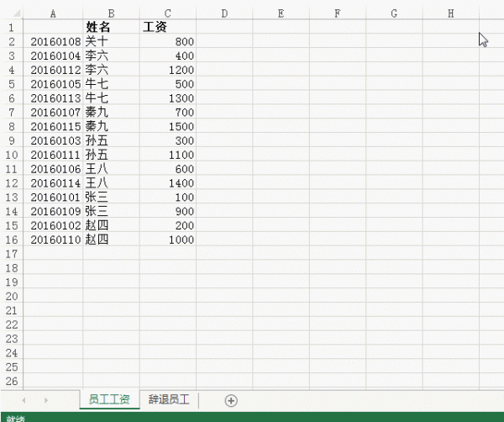Image resolution: width=504 pixels, height=422 pixels.
Task: Click the select-all corner of the grid
Action: tap(11, 13)
